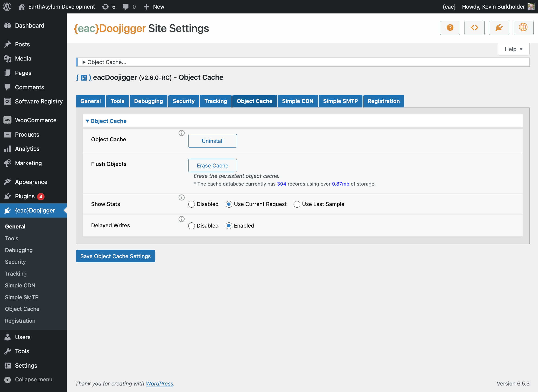Open Marketing in the sidebar
Viewport: 538px width, 392px height.
(33, 163)
